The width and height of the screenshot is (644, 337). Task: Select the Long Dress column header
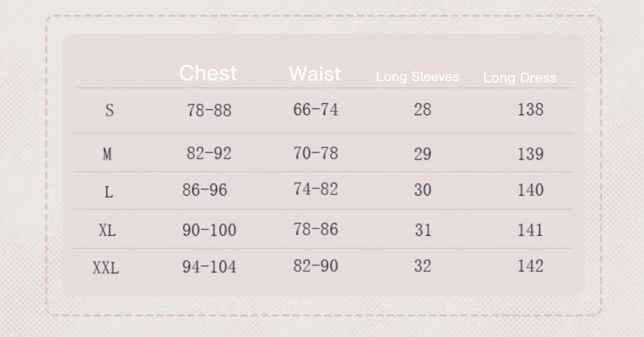(x=520, y=78)
